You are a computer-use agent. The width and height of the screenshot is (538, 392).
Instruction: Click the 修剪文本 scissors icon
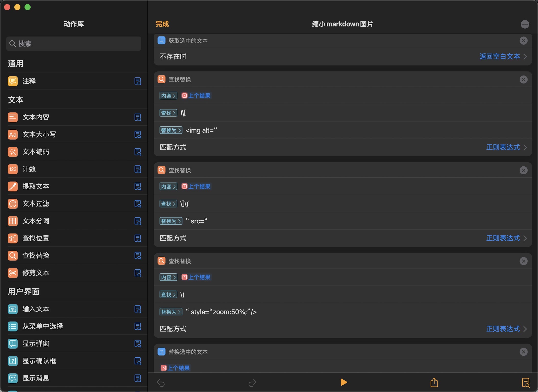pos(13,273)
